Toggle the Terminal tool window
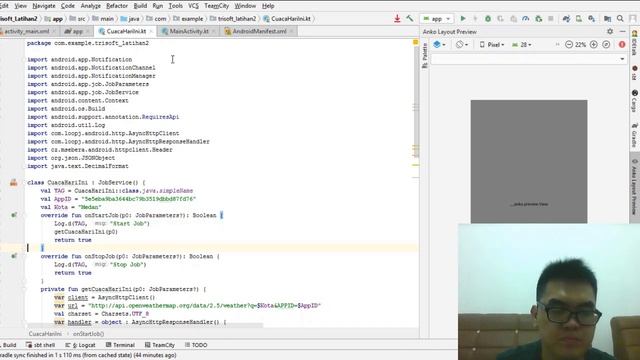Screen dimensions: 640x360 [120, 345]
